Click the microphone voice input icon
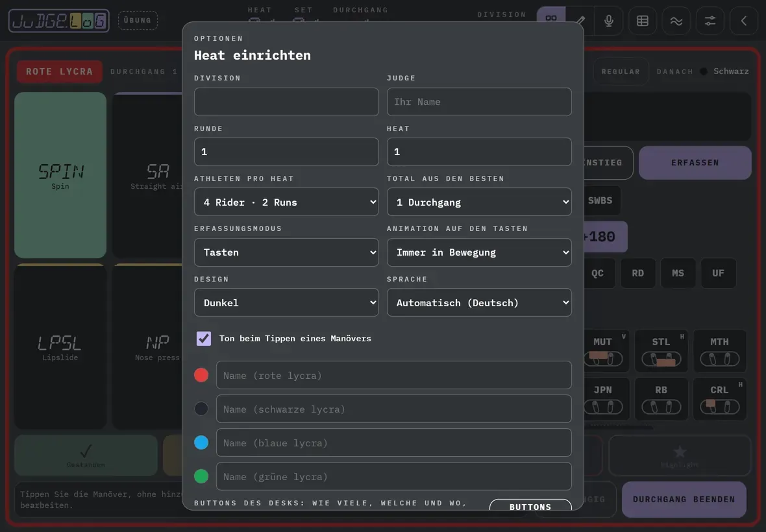766x532 pixels. (609, 21)
